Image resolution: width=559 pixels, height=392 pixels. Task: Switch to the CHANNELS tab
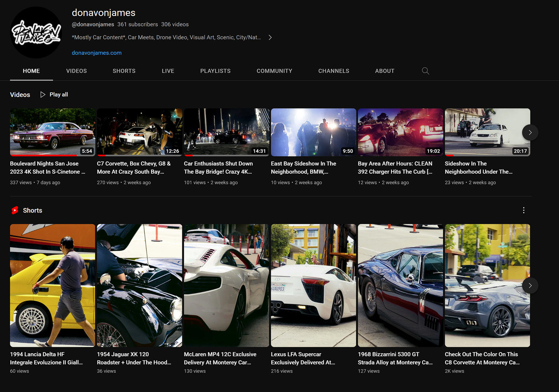(334, 71)
